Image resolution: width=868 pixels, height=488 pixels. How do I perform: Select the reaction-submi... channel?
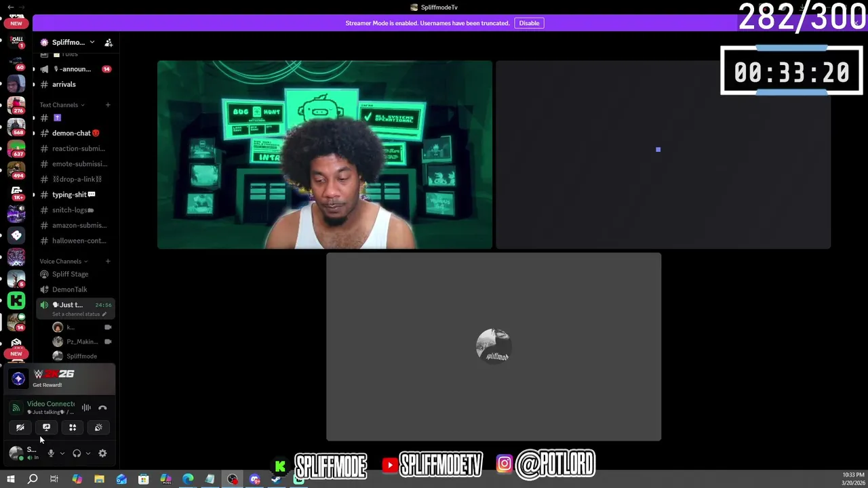coord(75,148)
